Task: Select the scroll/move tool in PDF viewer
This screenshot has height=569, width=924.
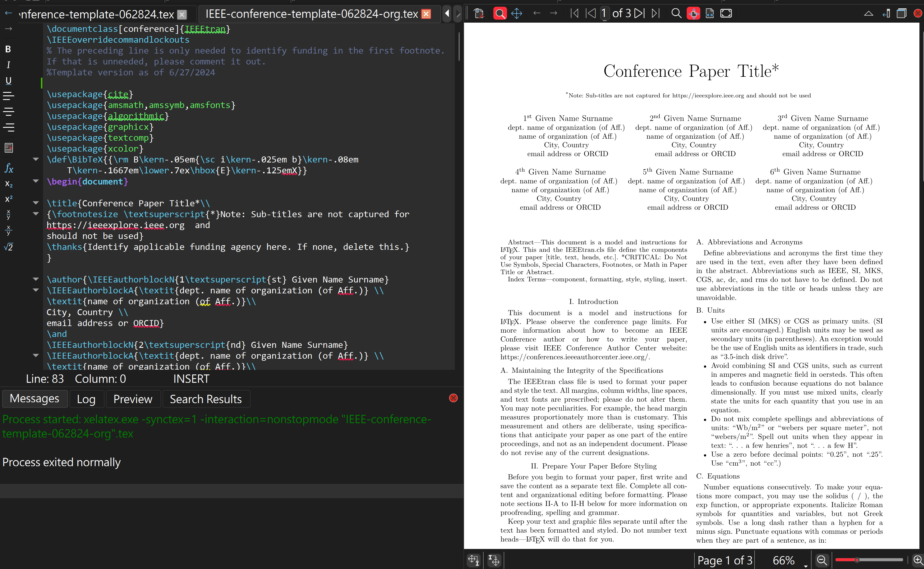Action: (516, 13)
